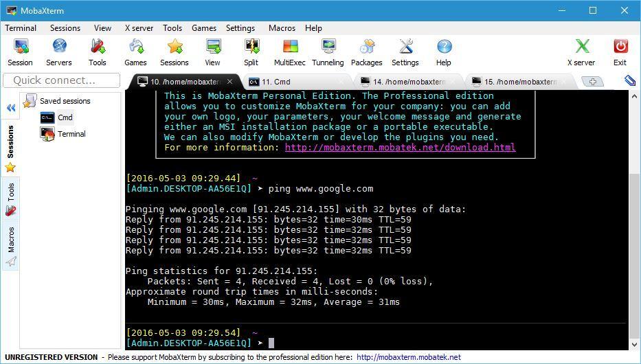Open the Macros menu

coord(282,28)
